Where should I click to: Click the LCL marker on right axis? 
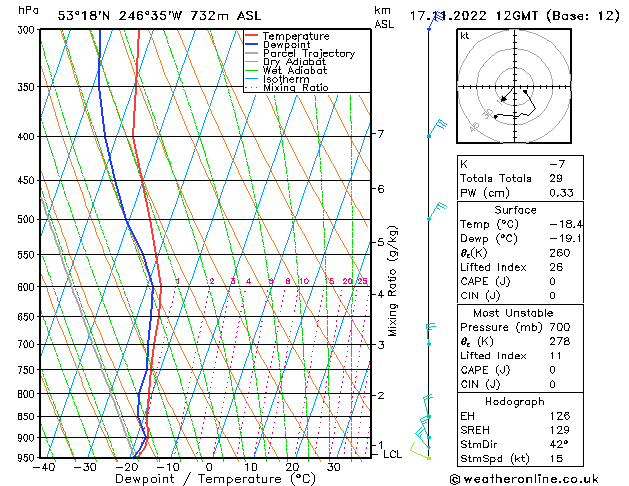coord(393,454)
